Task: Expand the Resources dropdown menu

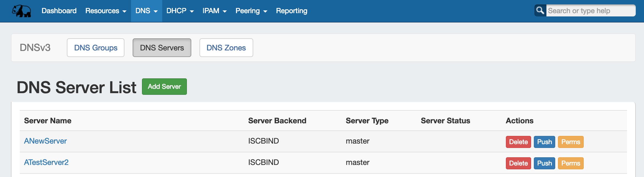Action: pos(106,11)
